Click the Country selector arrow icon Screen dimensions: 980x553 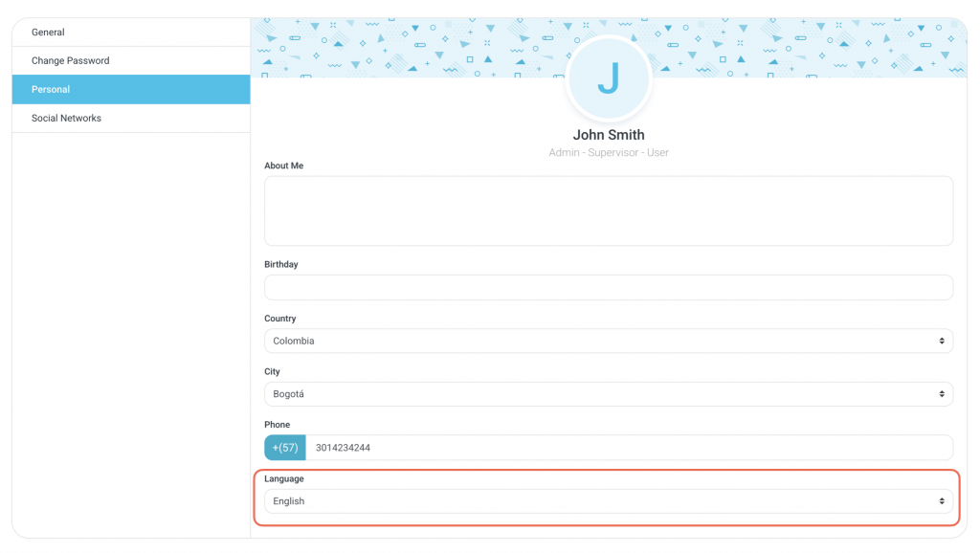942,342
